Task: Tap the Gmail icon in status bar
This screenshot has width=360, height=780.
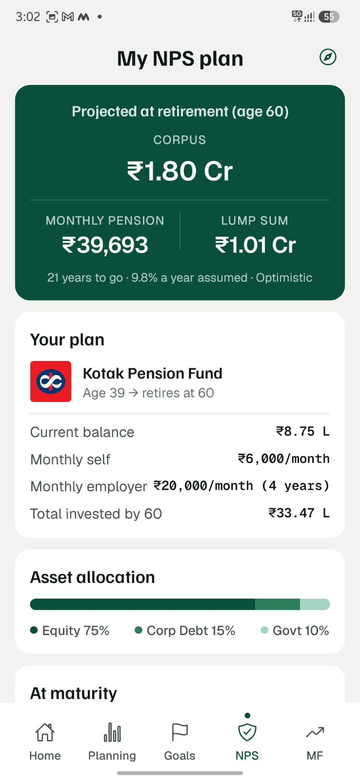Action: click(68, 17)
